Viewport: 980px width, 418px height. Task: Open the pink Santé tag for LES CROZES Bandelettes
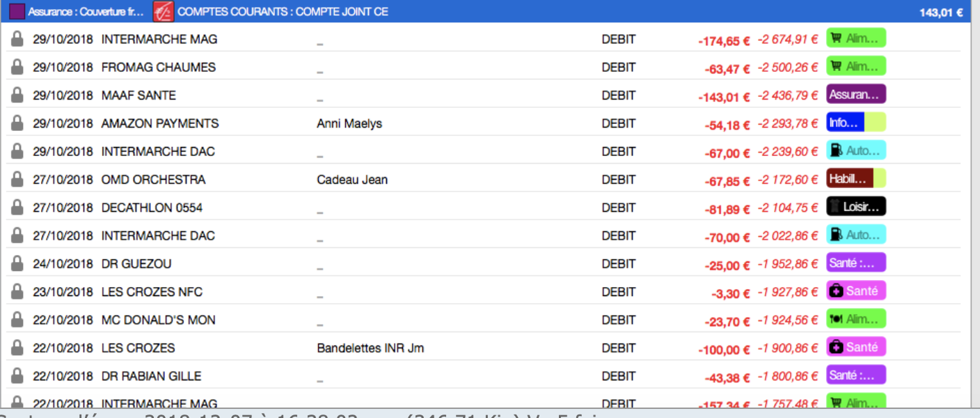pyautogui.click(x=855, y=347)
